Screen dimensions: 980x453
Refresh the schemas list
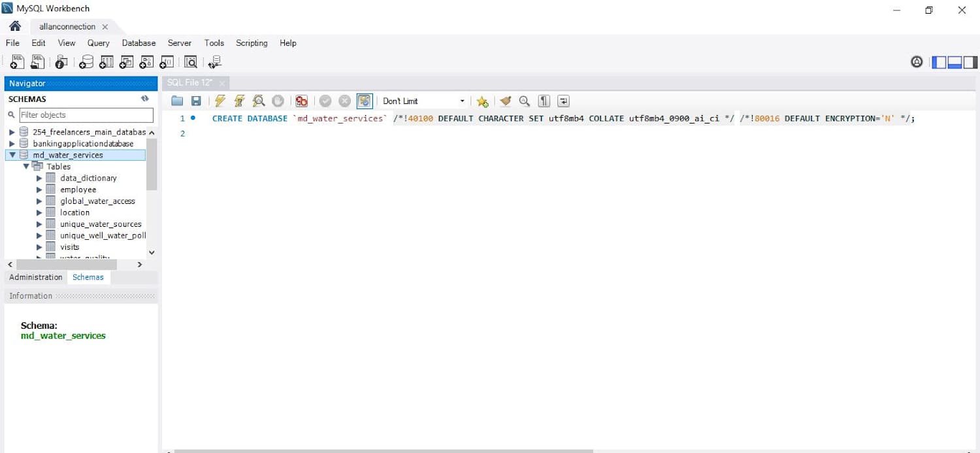point(145,99)
